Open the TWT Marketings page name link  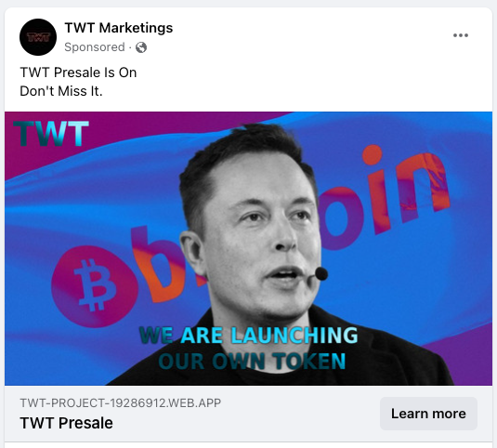119,28
